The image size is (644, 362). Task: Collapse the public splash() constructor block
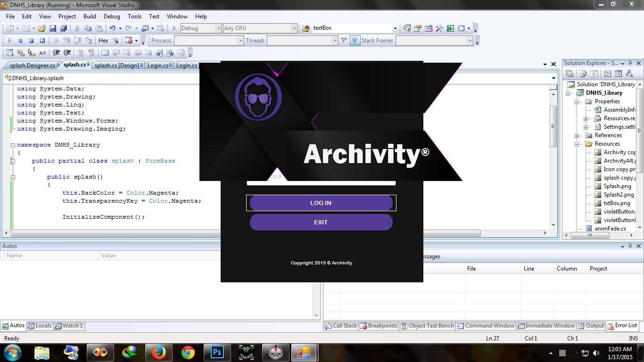pyautogui.click(x=13, y=177)
